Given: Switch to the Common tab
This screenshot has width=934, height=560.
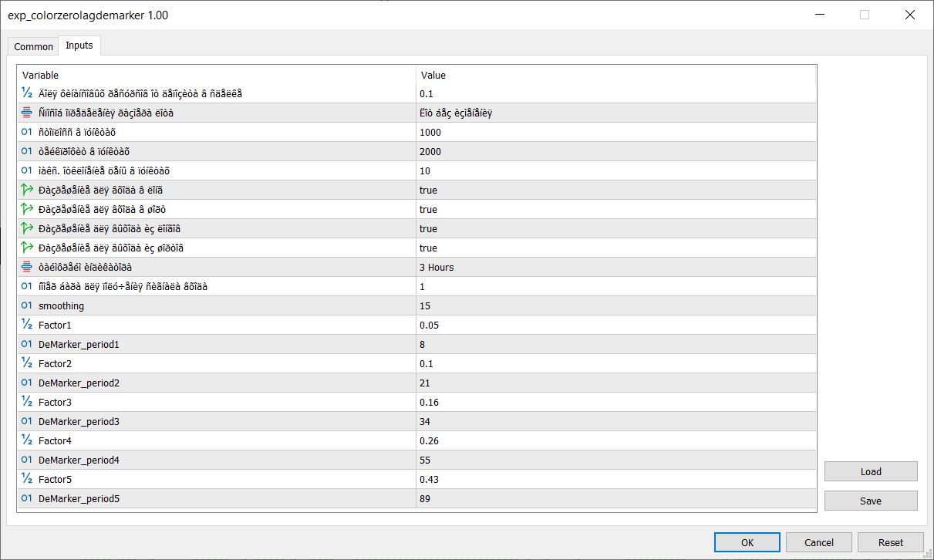Looking at the screenshot, I should point(34,46).
